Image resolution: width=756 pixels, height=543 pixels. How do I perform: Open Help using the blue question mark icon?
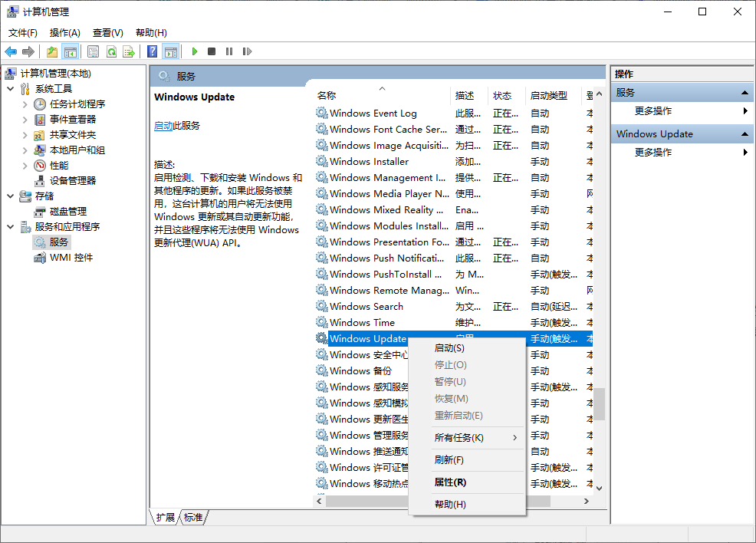pyautogui.click(x=152, y=51)
